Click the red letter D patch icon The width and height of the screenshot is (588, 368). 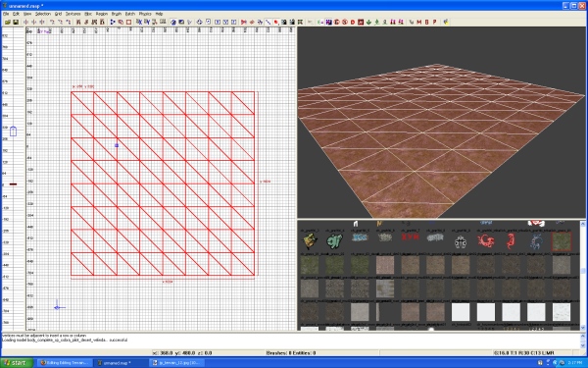tap(353, 23)
